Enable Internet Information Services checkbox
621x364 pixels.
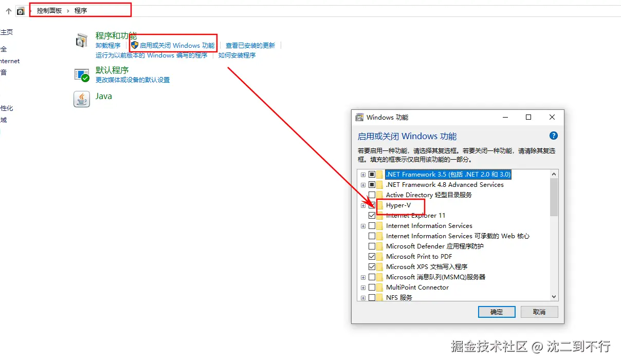click(x=372, y=226)
